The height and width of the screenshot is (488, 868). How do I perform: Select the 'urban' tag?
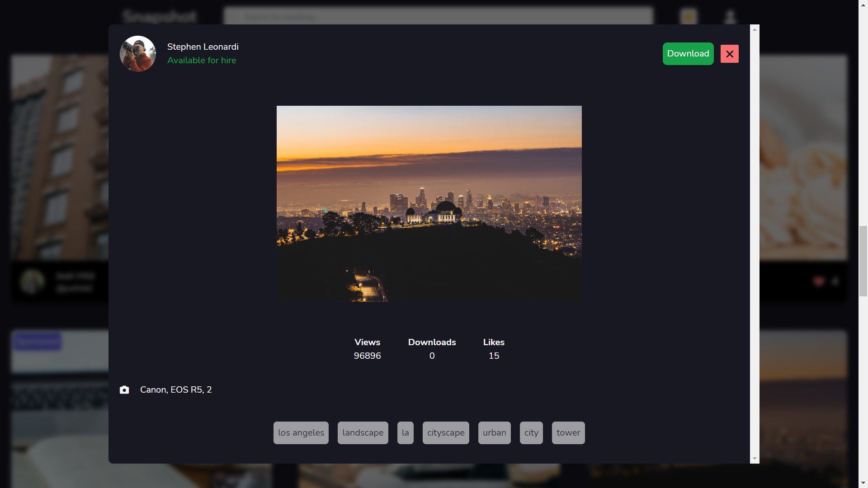tap(495, 433)
